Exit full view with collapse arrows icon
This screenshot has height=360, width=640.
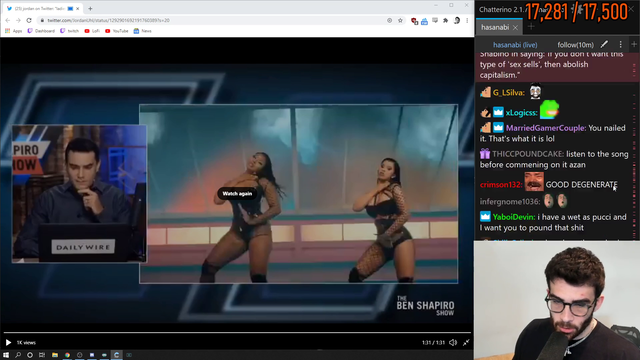[x=466, y=342]
